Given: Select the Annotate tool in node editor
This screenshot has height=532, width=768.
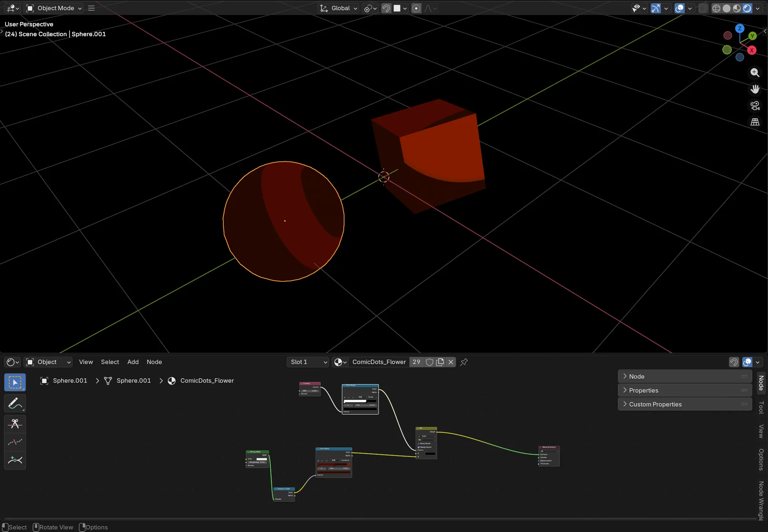Looking at the screenshot, I should [15, 403].
